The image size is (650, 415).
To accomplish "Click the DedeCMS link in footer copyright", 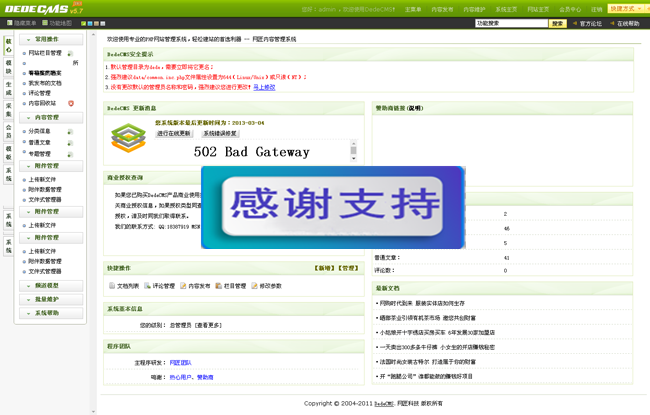I will 383,403.
